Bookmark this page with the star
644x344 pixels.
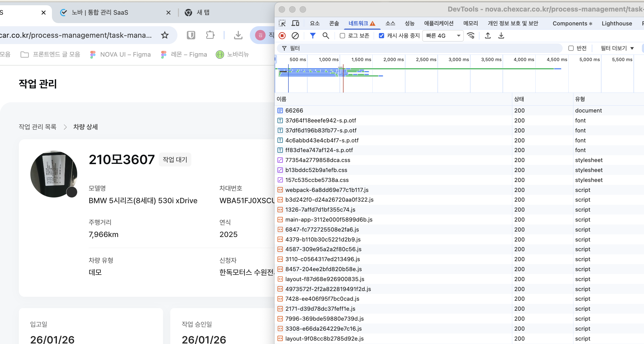pos(165,35)
